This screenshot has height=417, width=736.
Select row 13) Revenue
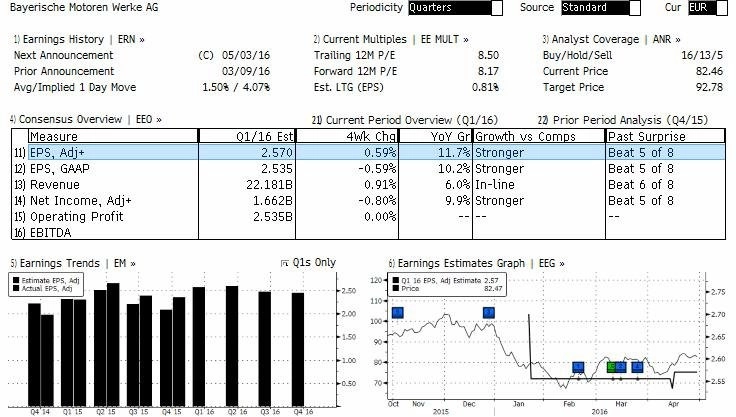pos(368,185)
